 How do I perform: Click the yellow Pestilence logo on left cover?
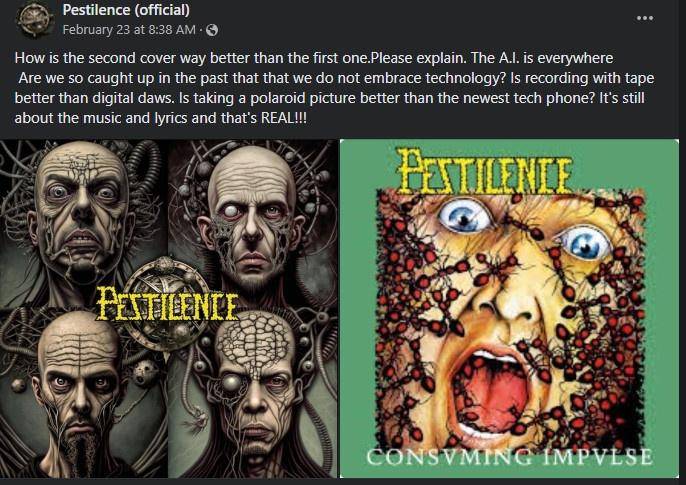tap(167, 303)
